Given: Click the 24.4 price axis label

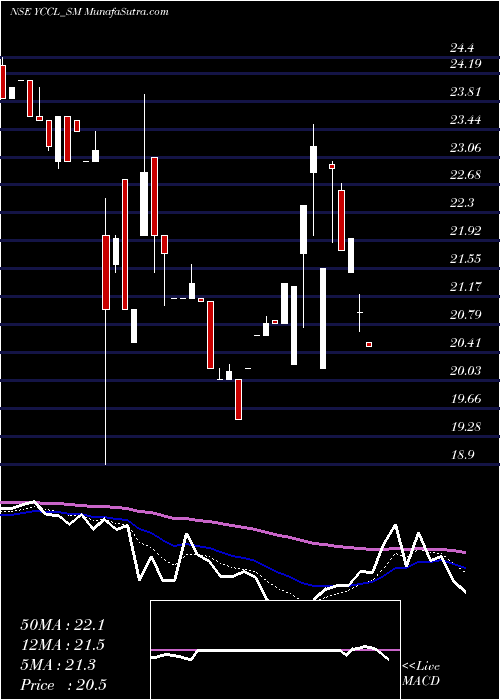Looking at the screenshot, I should coord(462,48).
